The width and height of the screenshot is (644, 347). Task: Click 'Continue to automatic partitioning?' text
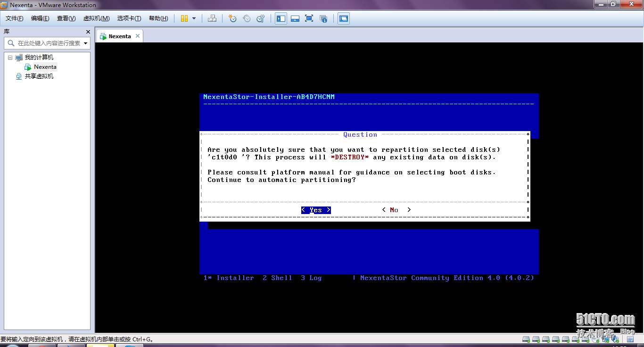[x=281, y=180]
